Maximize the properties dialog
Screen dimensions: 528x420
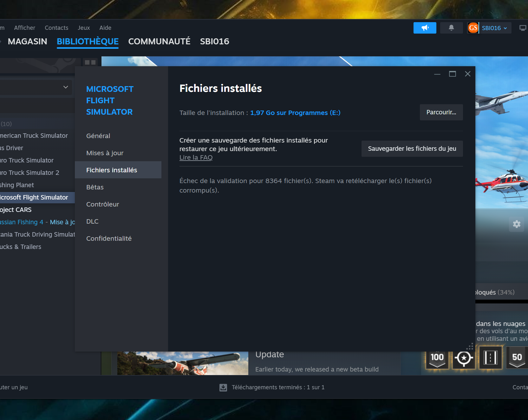453,74
